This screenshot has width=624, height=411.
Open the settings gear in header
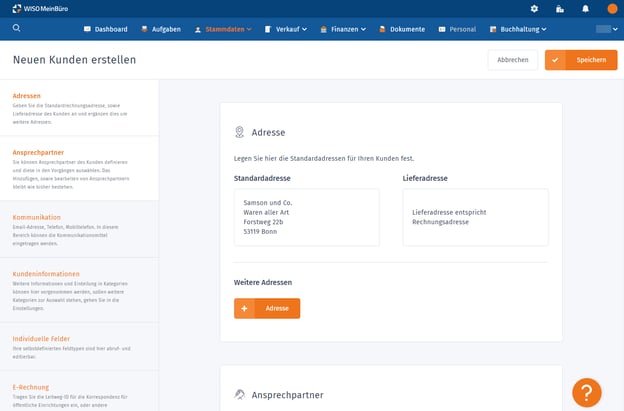point(534,9)
